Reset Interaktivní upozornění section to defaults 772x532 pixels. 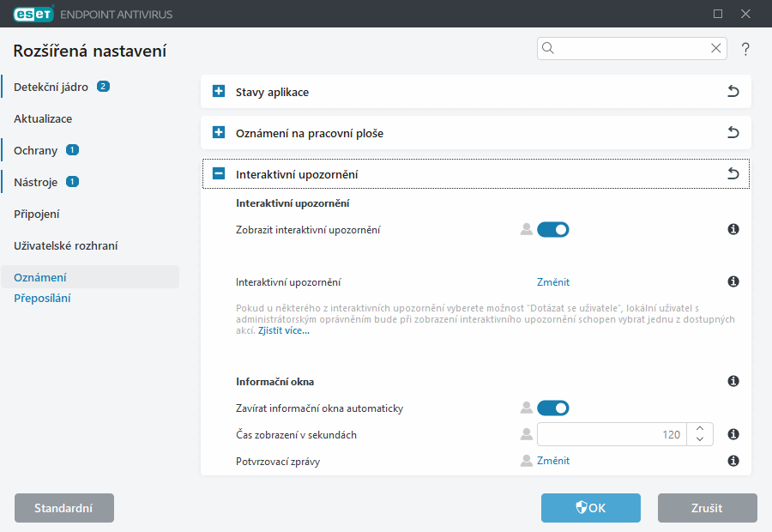click(733, 173)
